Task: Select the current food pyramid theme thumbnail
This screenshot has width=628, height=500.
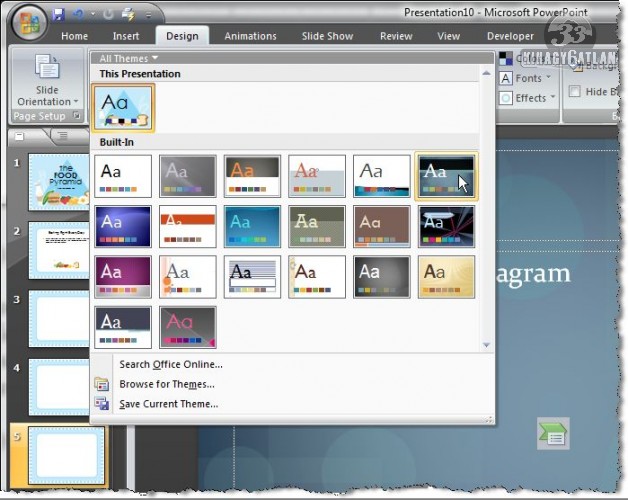Action: (x=123, y=108)
